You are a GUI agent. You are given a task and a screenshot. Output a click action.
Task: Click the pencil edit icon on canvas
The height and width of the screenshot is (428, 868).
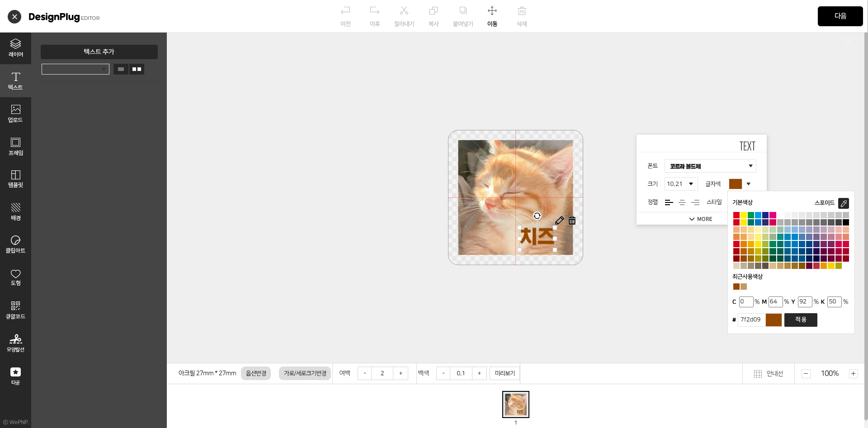pos(559,221)
